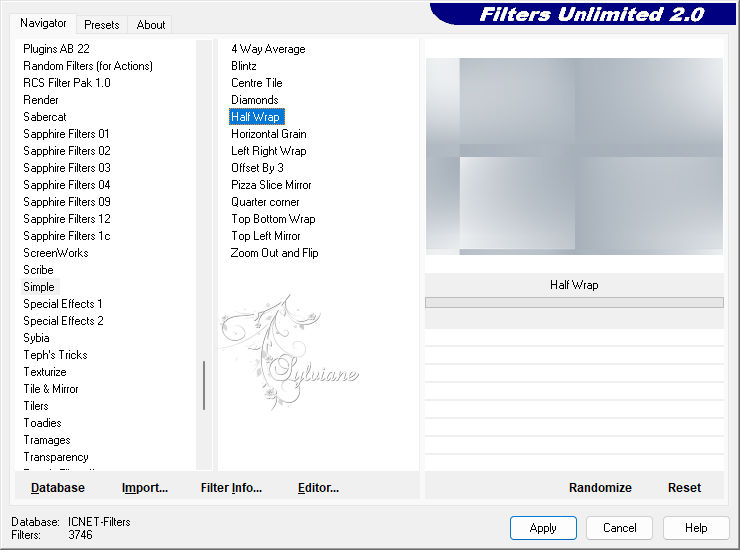The height and width of the screenshot is (550, 740).
Task: Open the Editor... button
Action: pos(319,488)
